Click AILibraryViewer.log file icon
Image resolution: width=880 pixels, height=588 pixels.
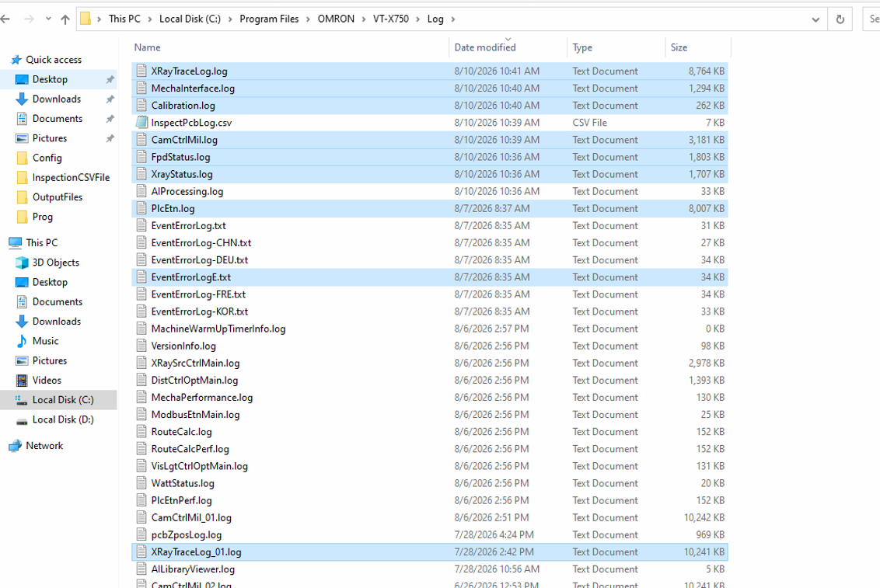[141, 569]
